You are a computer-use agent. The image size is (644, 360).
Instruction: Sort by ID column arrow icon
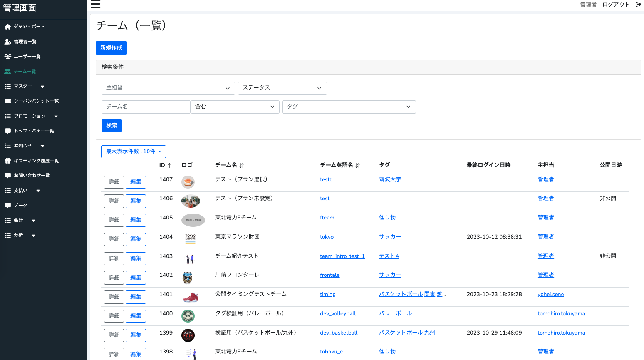tap(169, 166)
